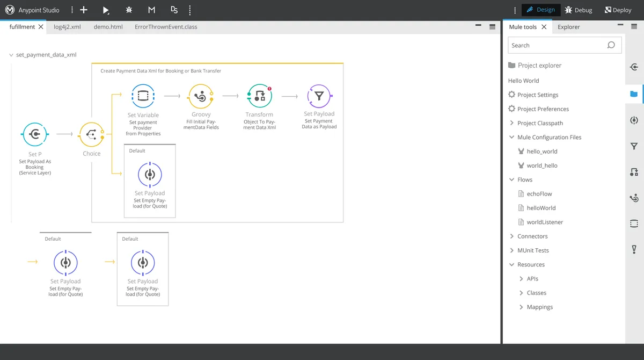
Task: Click the Transform node with error badge
Action: pos(259,97)
